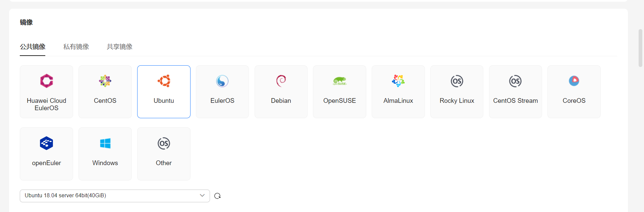
Task: Select the openEuler hexagon icon
Action: click(x=46, y=143)
